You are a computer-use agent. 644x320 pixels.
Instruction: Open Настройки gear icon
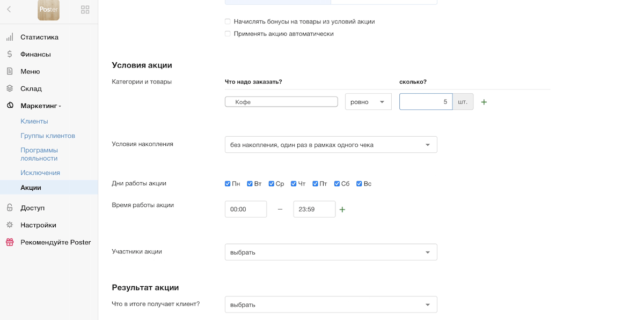pyautogui.click(x=10, y=225)
